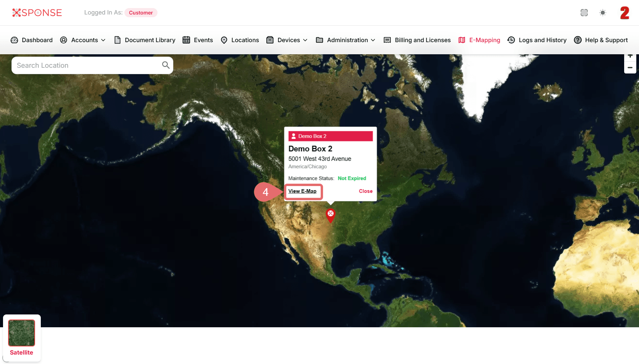The image size is (639, 364).
Task: Click the search magnifier icon
Action: (x=166, y=65)
